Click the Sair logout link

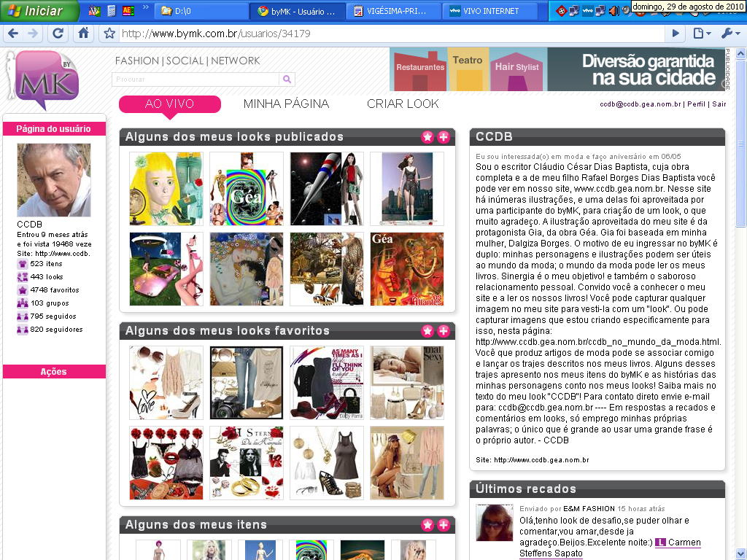pos(719,104)
